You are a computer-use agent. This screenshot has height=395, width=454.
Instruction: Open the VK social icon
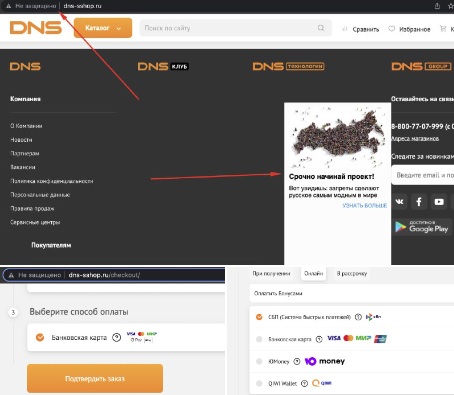click(x=399, y=202)
